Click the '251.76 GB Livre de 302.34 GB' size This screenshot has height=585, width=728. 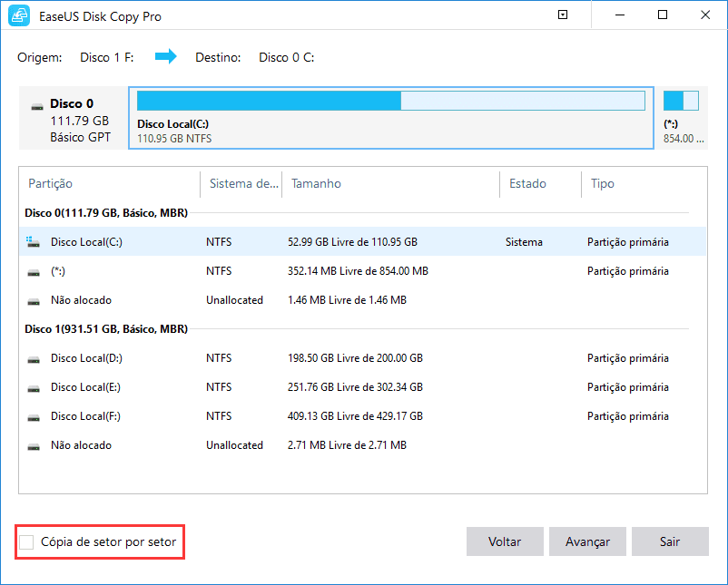coord(355,387)
